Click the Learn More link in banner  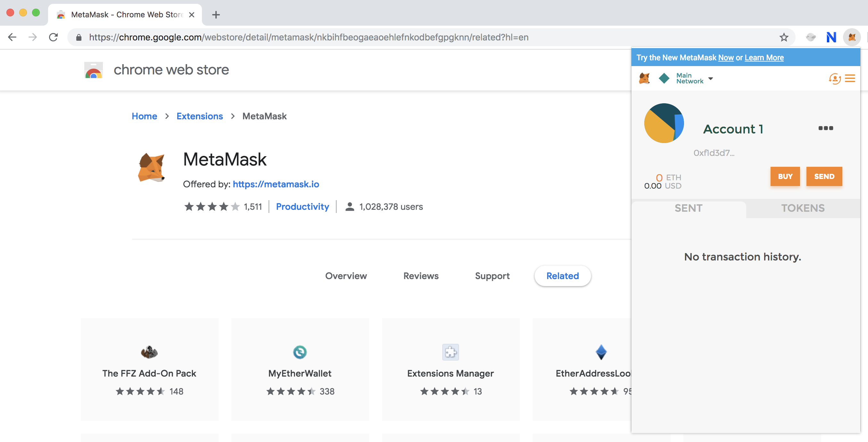764,58
